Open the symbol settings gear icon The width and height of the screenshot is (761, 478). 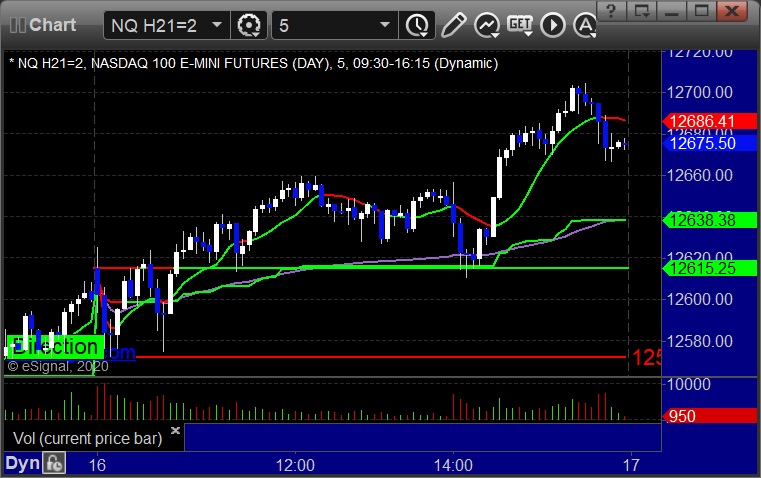point(249,25)
